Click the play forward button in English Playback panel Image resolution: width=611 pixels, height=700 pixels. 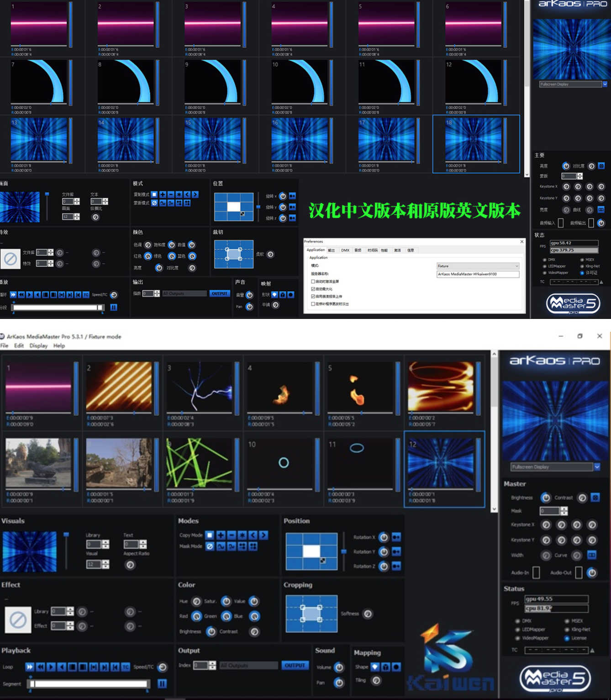pos(51,667)
